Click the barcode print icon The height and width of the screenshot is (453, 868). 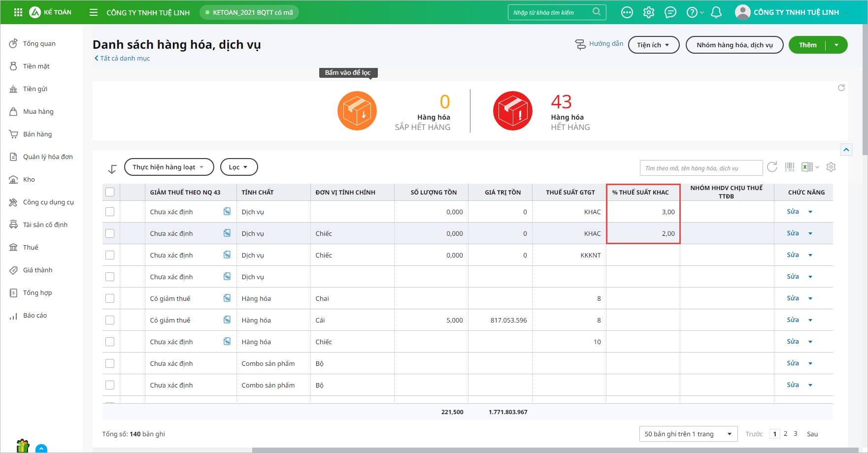pyautogui.click(x=790, y=167)
